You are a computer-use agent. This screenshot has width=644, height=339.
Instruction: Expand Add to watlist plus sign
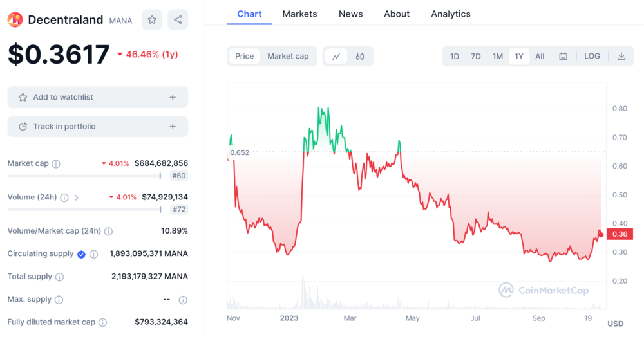click(x=173, y=97)
